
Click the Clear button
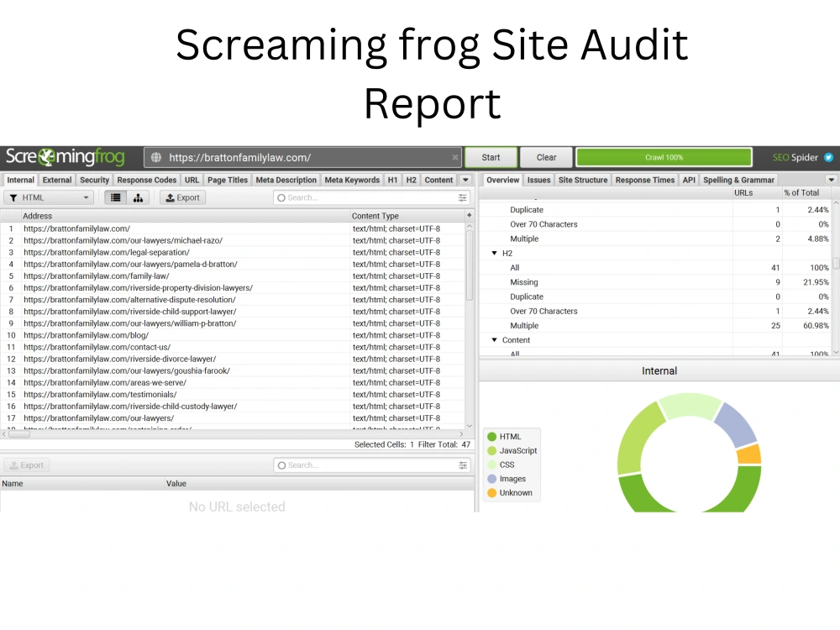pos(547,158)
